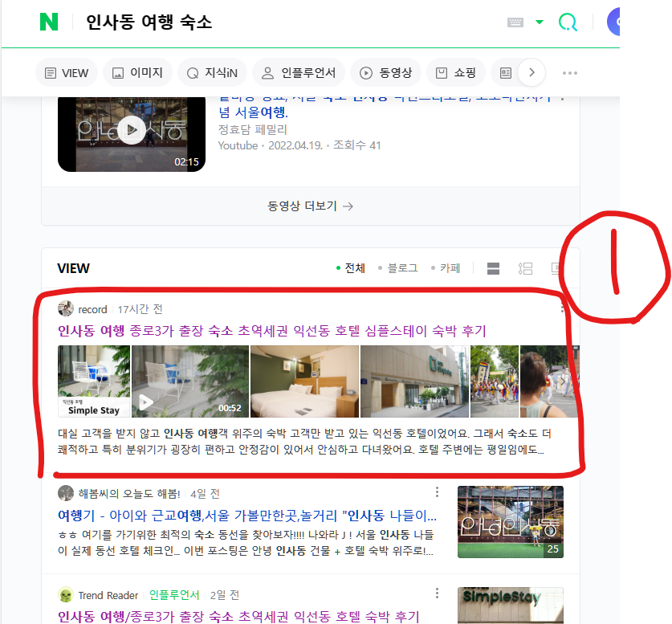Click the 2일 전 timestamp

tap(225, 595)
